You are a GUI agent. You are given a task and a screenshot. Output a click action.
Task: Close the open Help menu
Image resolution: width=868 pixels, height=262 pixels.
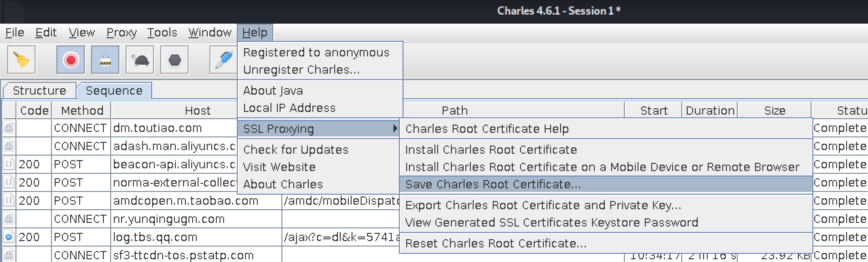coord(255,32)
